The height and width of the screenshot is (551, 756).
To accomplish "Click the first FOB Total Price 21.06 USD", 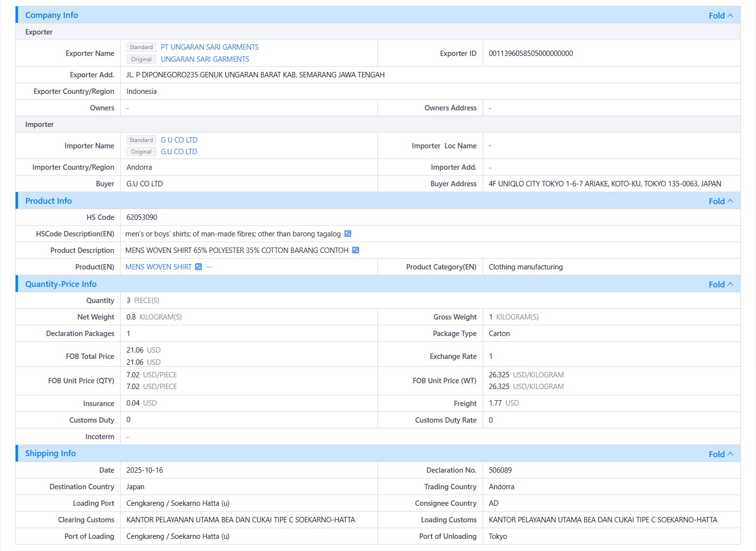I will (x=144, y=350).
